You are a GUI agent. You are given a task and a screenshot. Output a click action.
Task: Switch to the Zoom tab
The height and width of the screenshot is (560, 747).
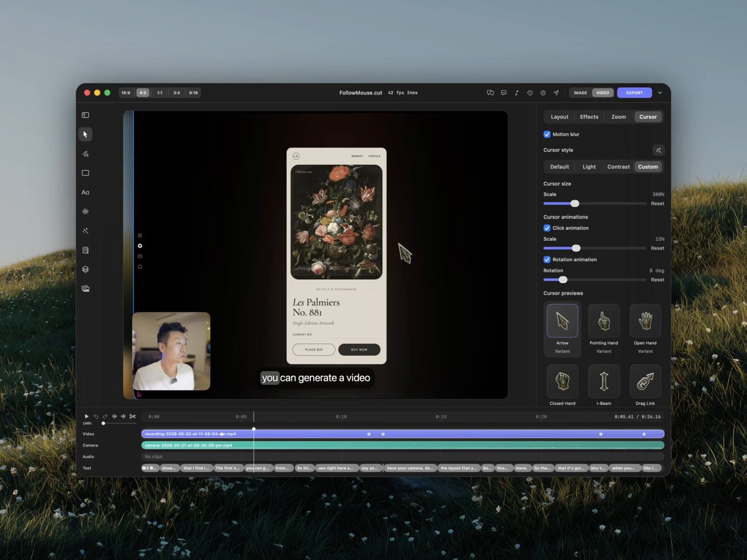[x=619, y=117]
